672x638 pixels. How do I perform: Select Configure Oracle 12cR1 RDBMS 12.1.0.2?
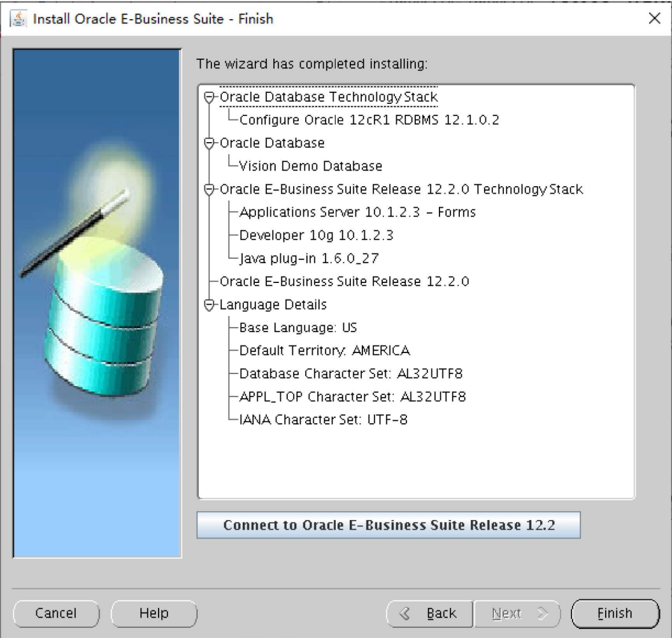[x=369, y=120]
